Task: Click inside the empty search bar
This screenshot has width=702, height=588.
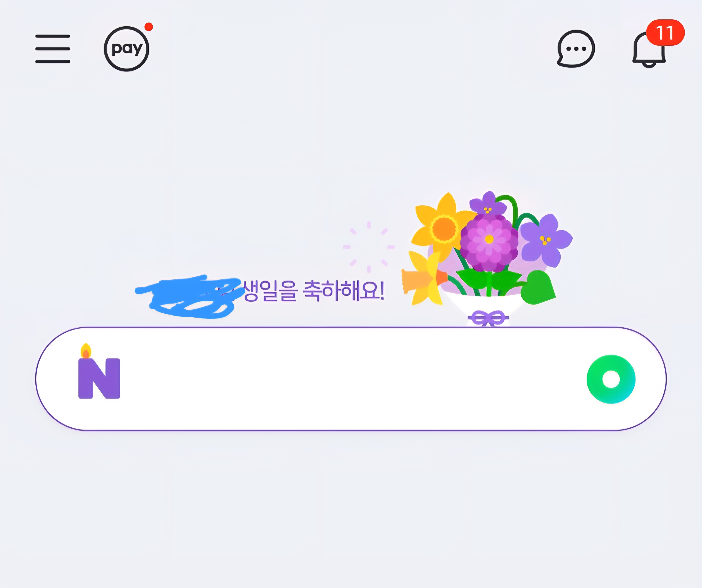Action: tap(351, 379)
